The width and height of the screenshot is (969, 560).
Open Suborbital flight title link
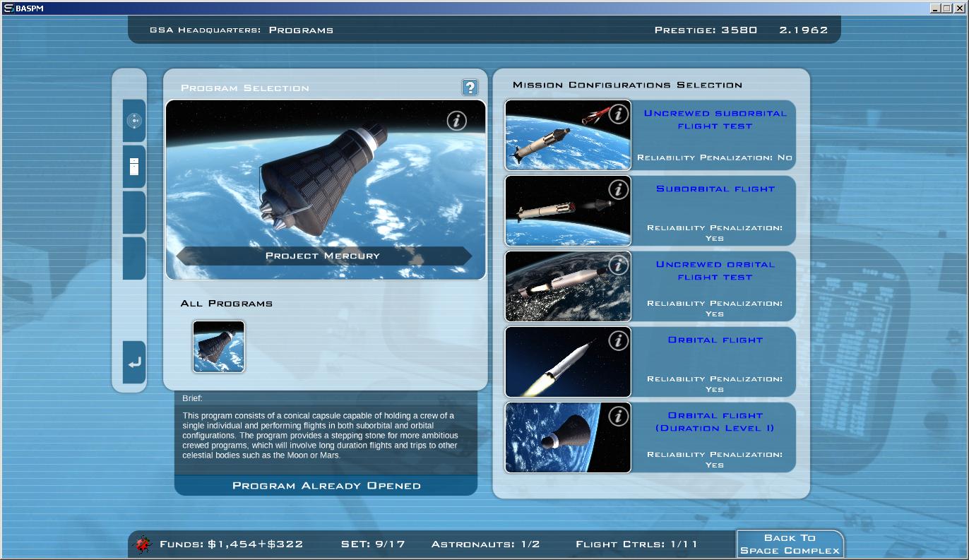pyautogui.click(x=715, y=189)
